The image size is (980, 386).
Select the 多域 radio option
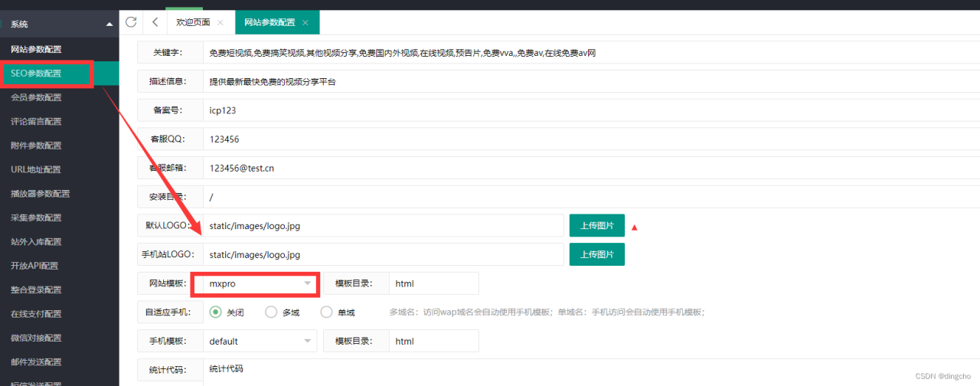(271, 312)
